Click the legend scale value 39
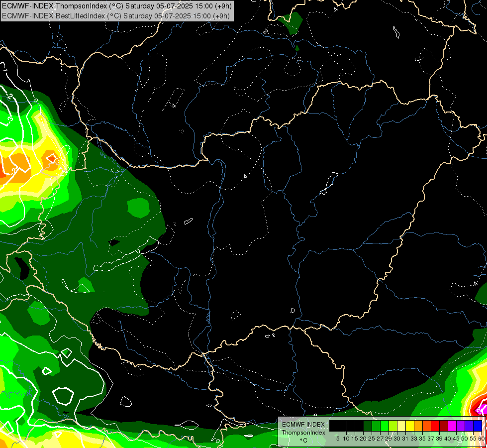Screen dimensions: 487x448 pyautogui.click(x=439, y=439)
